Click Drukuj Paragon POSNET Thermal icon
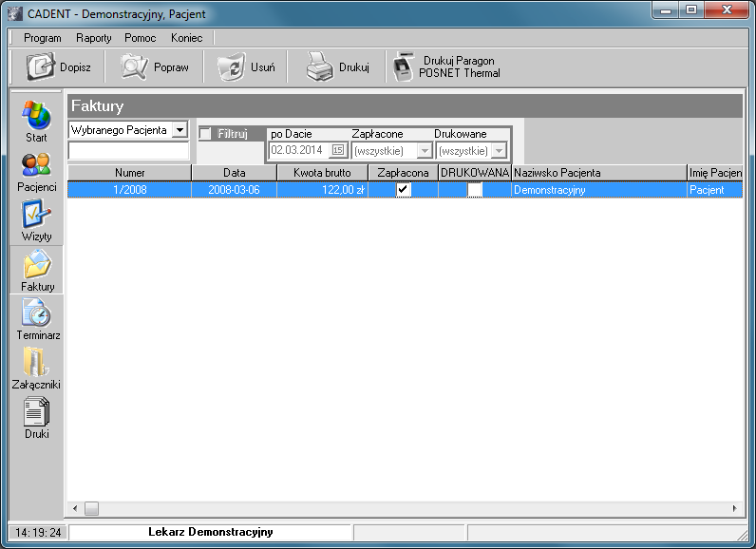This screenshot has width=756, height=549. [404, 66]
